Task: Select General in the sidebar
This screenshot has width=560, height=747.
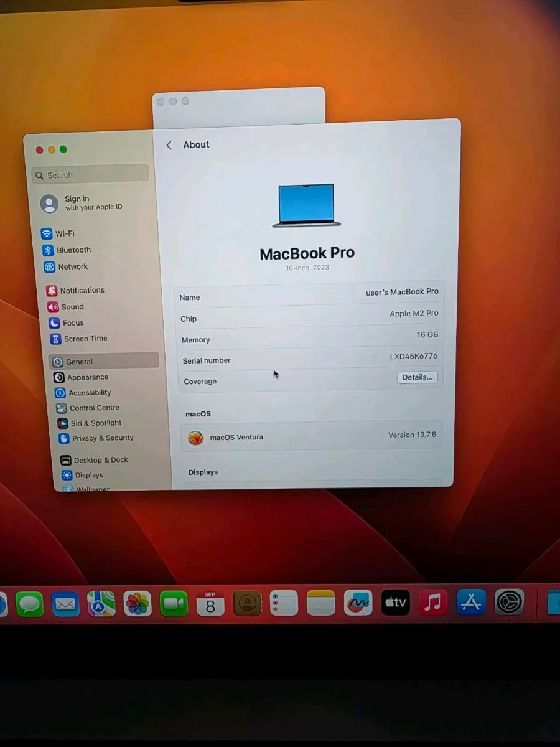Action: point(104,361)
